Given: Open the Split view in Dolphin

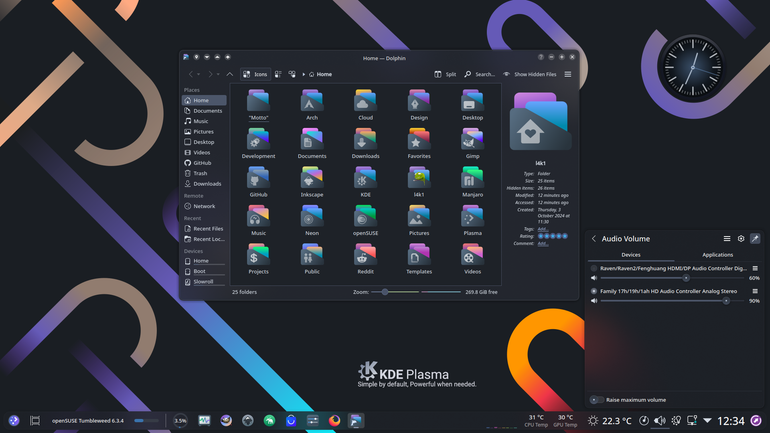Looking at the screenshot, I should (445, 74).
